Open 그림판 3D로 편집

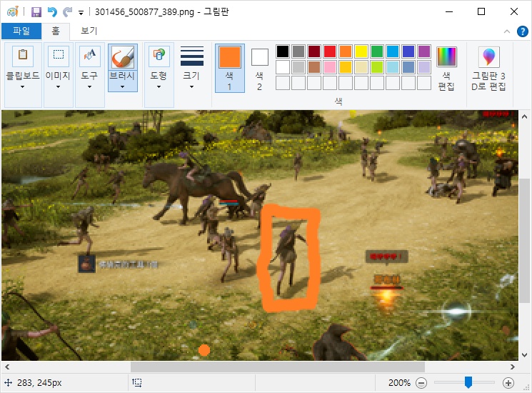[488, 68]
